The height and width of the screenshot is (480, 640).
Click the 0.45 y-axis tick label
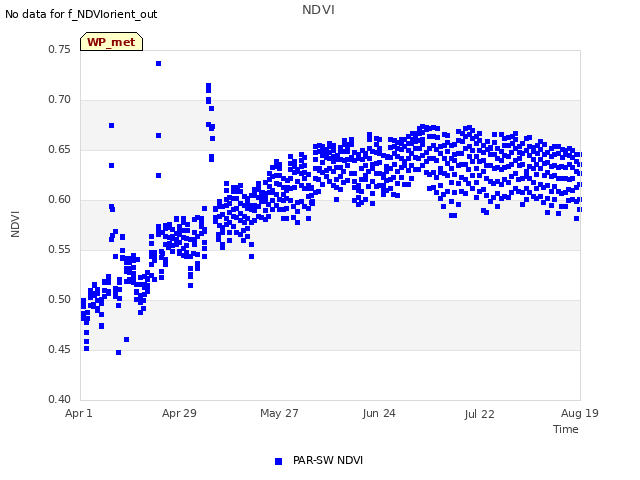59,349
